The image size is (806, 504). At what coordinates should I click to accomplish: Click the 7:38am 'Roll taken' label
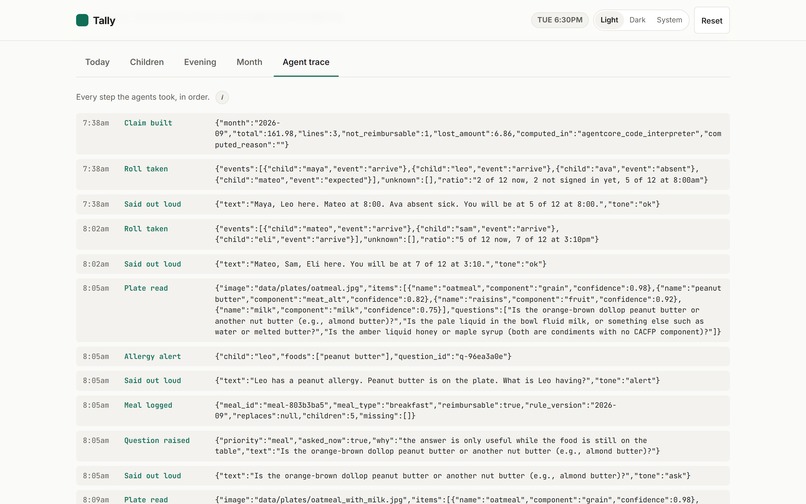click(146, 169)
